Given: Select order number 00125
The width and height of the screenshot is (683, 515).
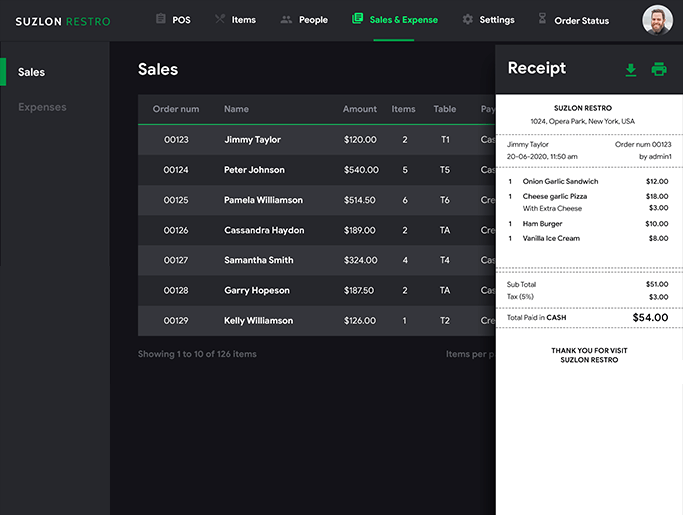Looking at the screenshot, I should click(x=176, y=200).
